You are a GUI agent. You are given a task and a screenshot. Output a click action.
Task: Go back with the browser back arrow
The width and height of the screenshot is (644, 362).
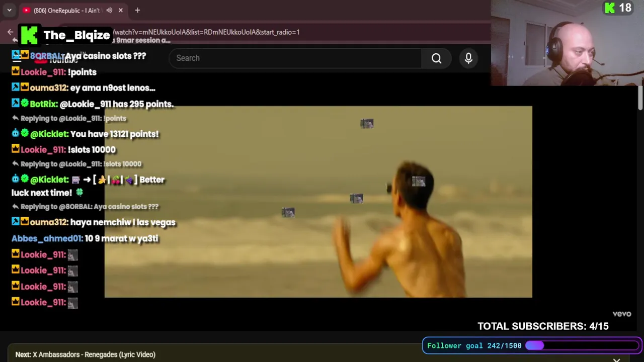tap(10, 32)
